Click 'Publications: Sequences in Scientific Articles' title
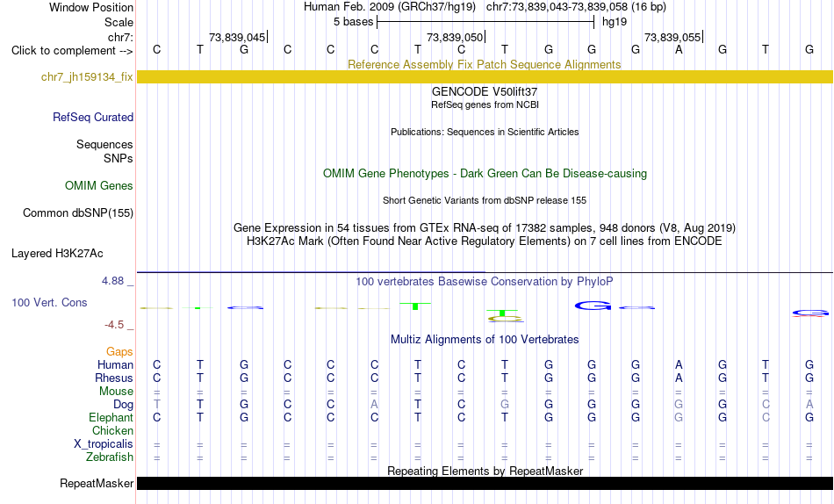This screenshot has height=504, width=834. click(x=485, y=132)
